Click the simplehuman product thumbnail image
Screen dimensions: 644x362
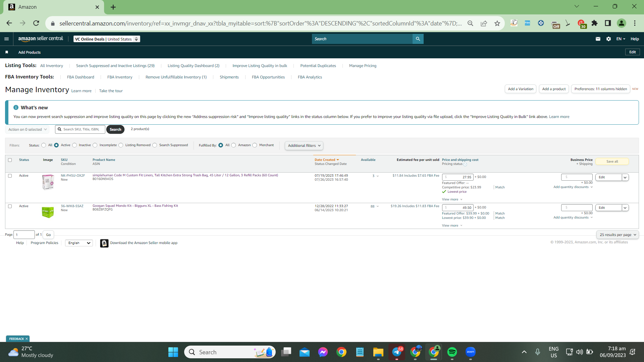48,182
